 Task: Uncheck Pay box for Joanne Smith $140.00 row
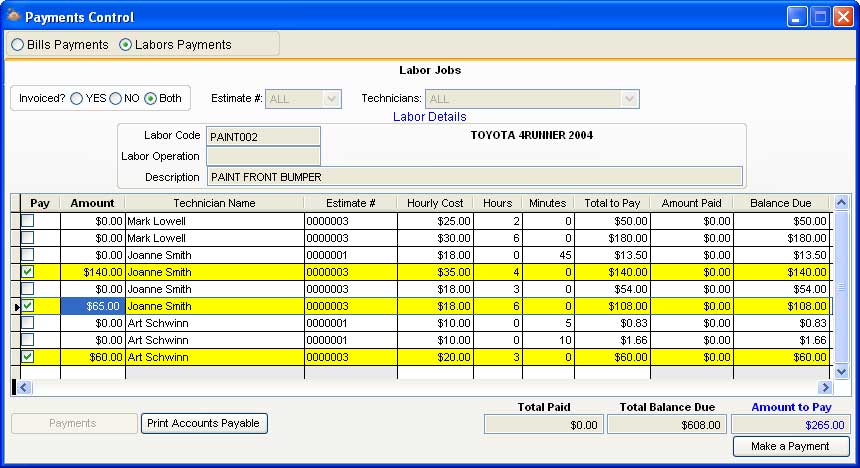[27, 272]
